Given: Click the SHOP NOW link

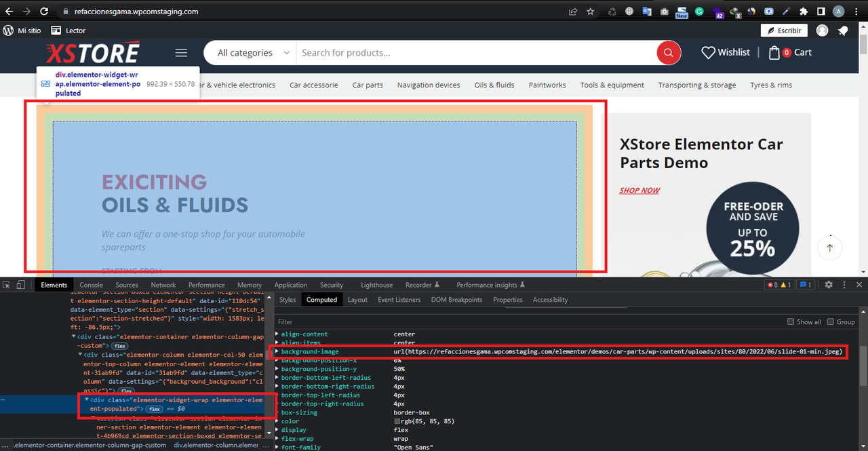Looking at the screenshot, I should click(639, 191).
